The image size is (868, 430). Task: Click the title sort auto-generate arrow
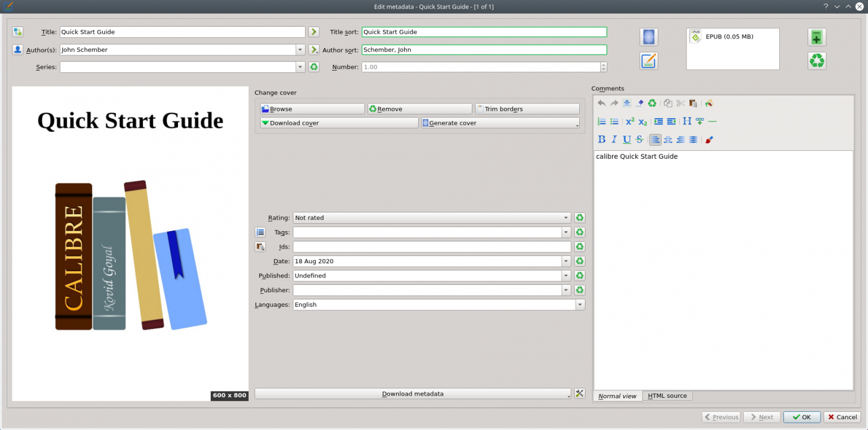(x=314, y=32)
